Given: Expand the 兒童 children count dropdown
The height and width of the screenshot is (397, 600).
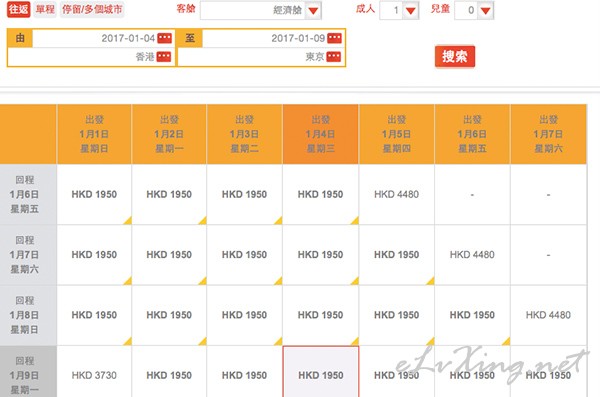Looking at the screenshot, I should 486,10.
